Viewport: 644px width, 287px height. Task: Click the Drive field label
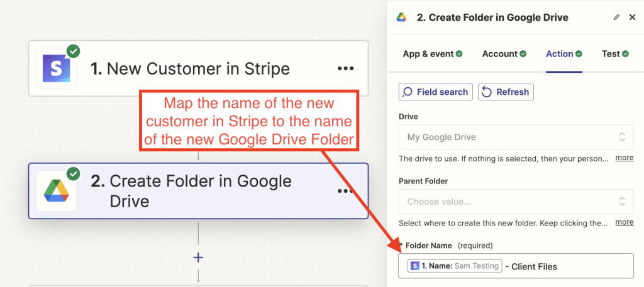pos(408,117)
